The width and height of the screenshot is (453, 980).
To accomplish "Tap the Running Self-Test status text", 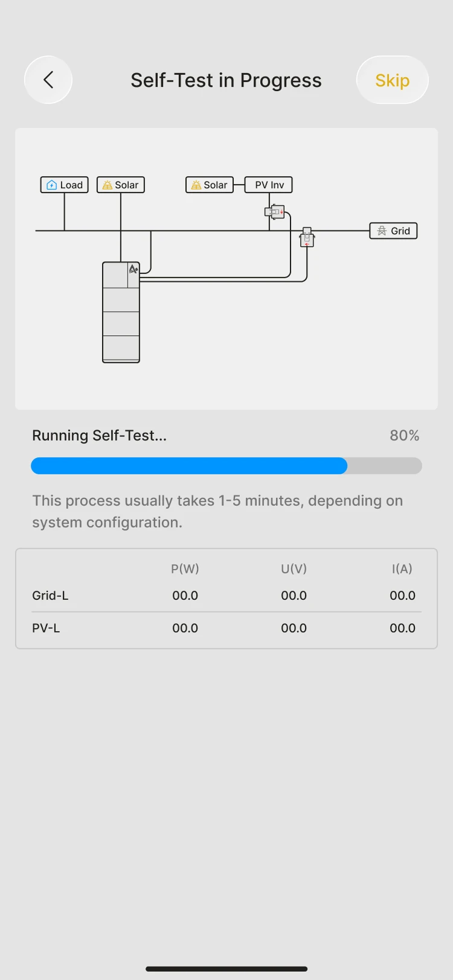I will click(x=100, y=436).
